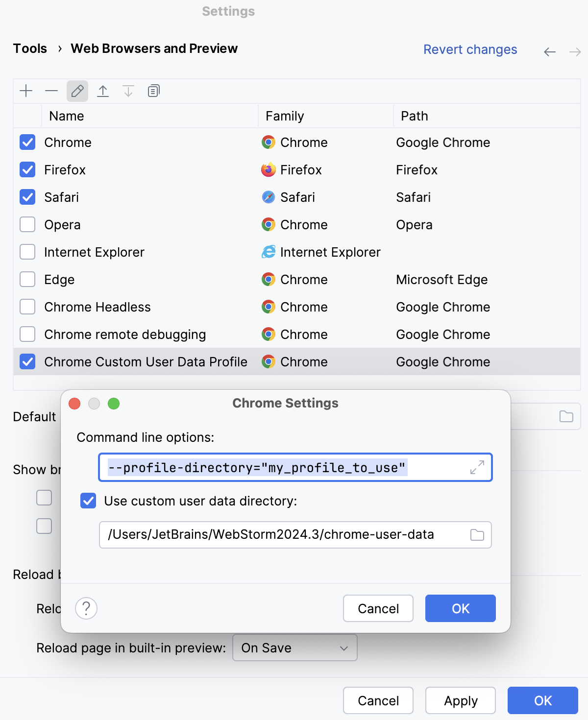
Task: Click the Revert changes link
Action: tap(470, 49)
